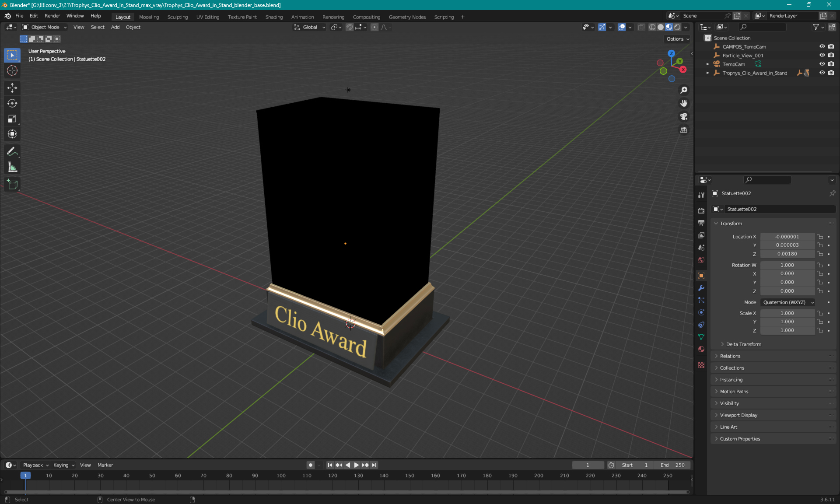The height and width of the screenshot is (504, 840).
Task: Expand Trophys_Clio_Award_in_Stand in outliner
Action: click(707, 73)
